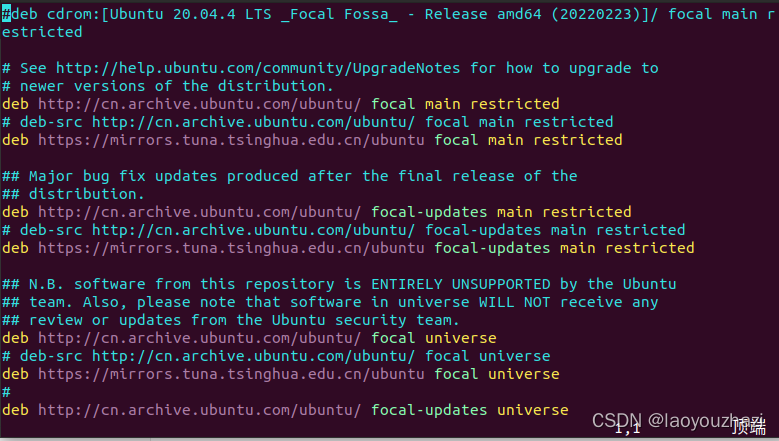Click '# deb-src' focal-updates main restricted line

[x=343, y=230]
